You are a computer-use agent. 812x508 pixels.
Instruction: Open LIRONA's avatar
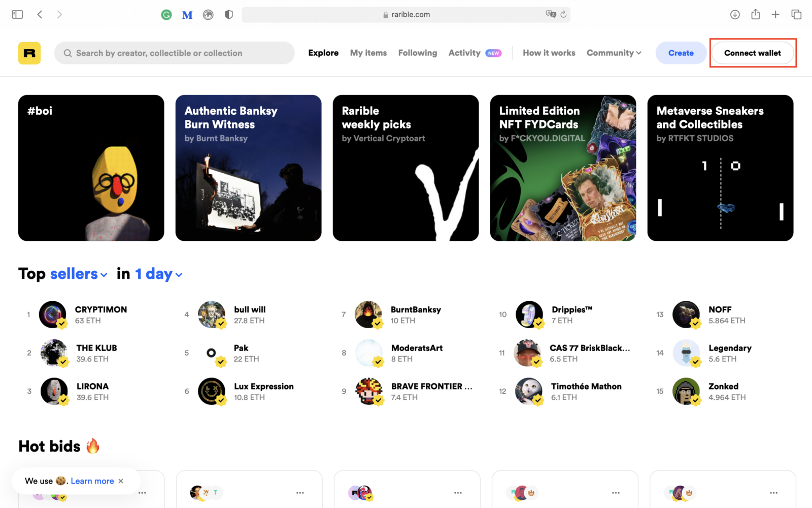54,391
